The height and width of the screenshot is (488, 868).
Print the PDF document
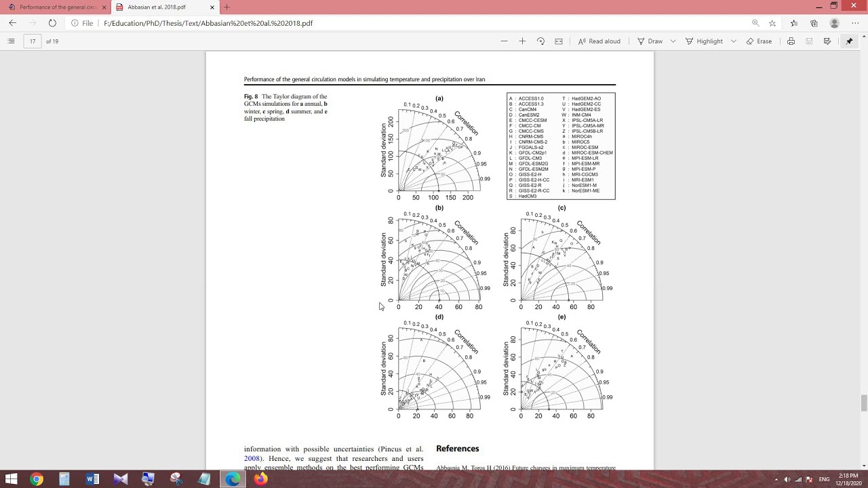point(791,41)
